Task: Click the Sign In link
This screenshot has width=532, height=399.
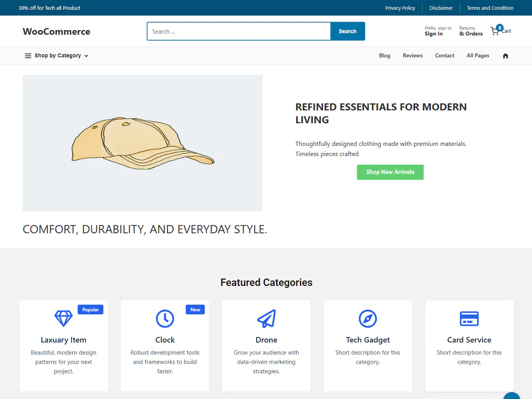Action: [434, 34]
